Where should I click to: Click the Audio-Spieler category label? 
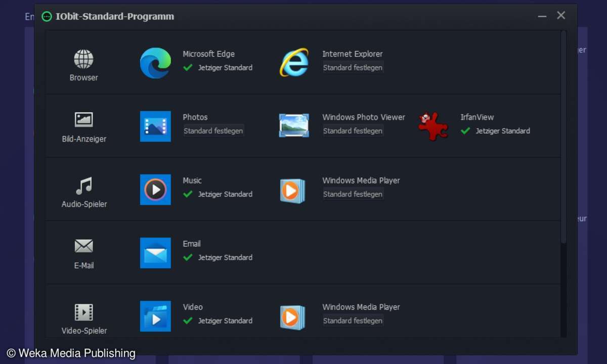point(84,204)
